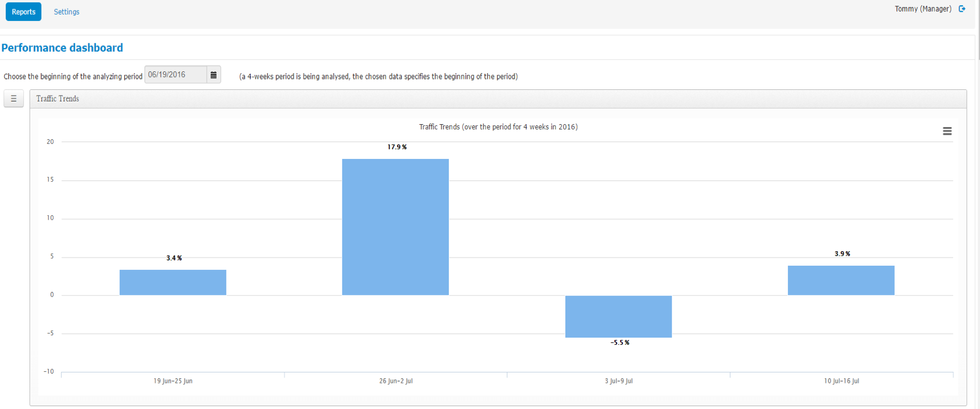Open the calendar date picker icon

point(214,75)
